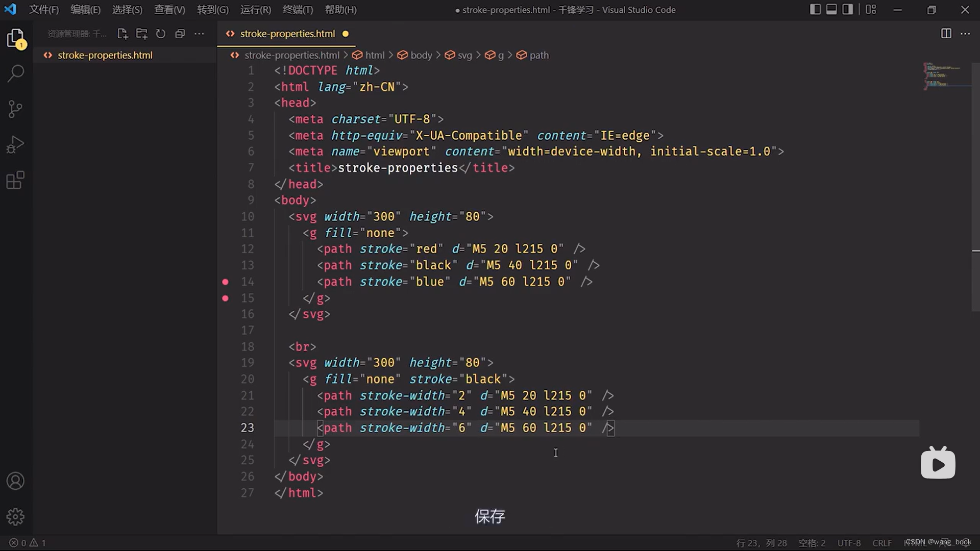980x551 pixels.
Task: Toggle the primary side bar layout button
Action: coord(815,9)
